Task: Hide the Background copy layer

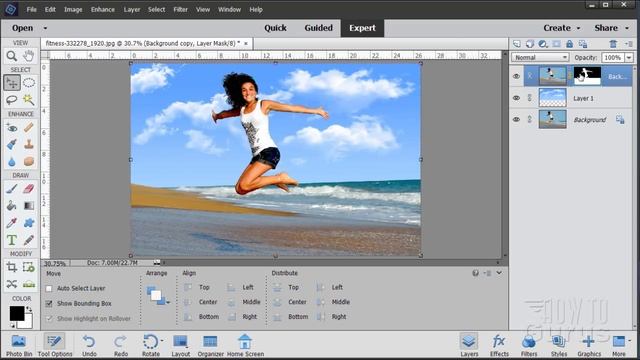Action: tap(516, 76)
